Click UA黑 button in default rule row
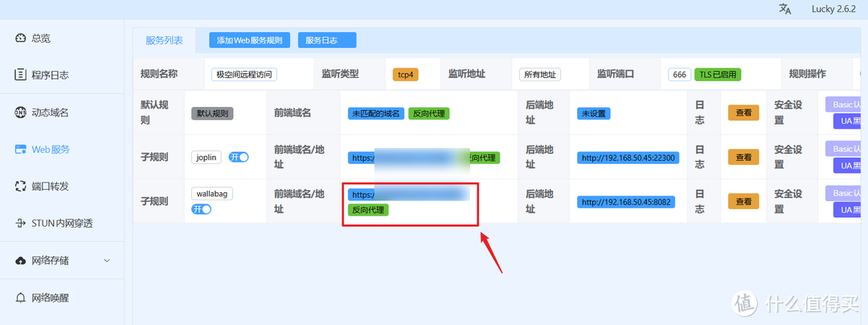 (848, 121)
